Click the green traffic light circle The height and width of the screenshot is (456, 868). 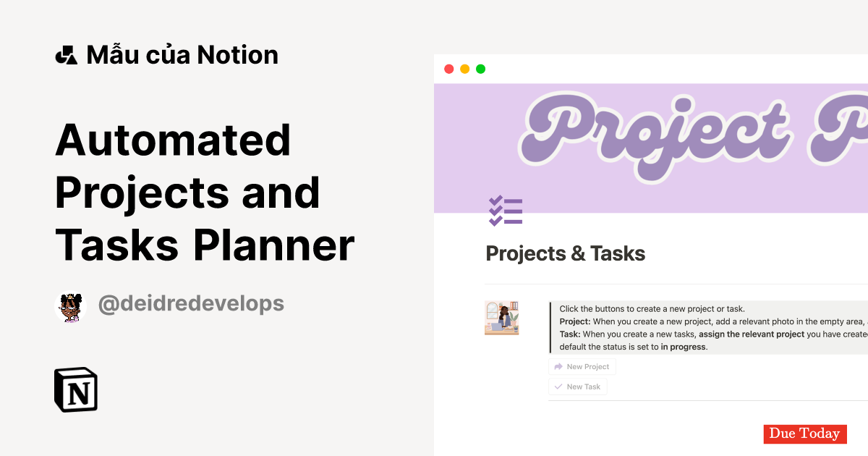pyautogui.click(x=480, y=69)
